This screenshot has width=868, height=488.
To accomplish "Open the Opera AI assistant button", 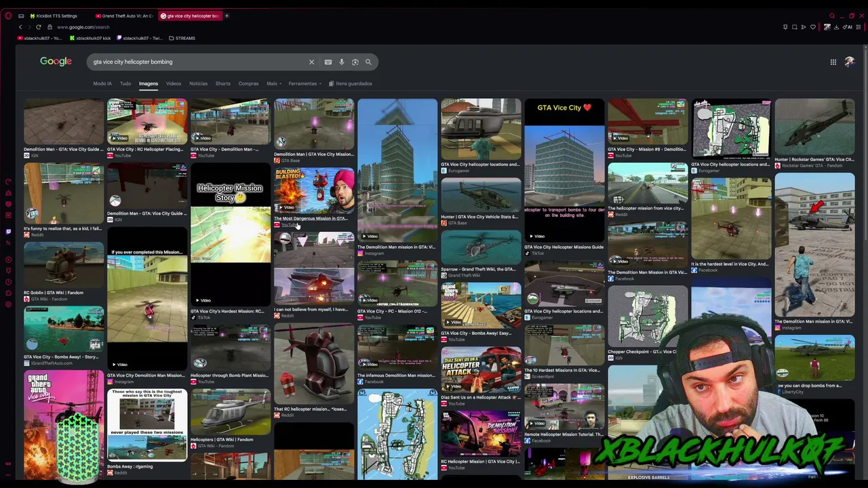I will tap(848, 27).
